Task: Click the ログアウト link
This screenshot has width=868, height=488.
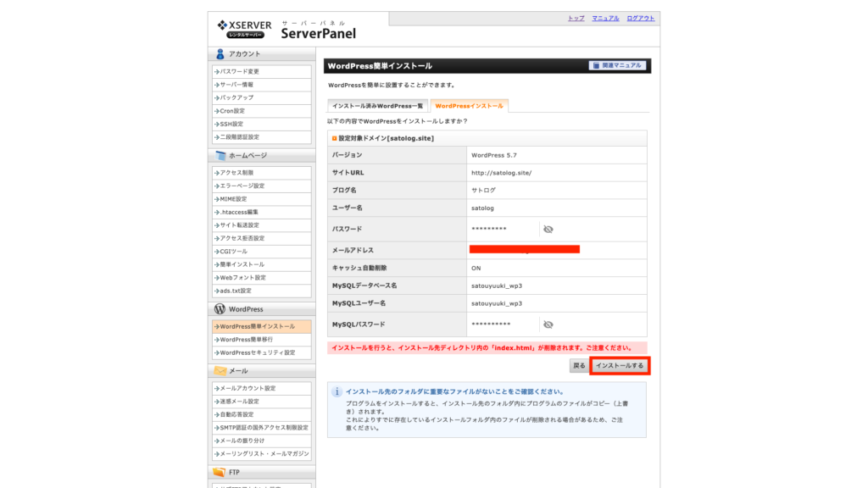Action: pos(641,19)
